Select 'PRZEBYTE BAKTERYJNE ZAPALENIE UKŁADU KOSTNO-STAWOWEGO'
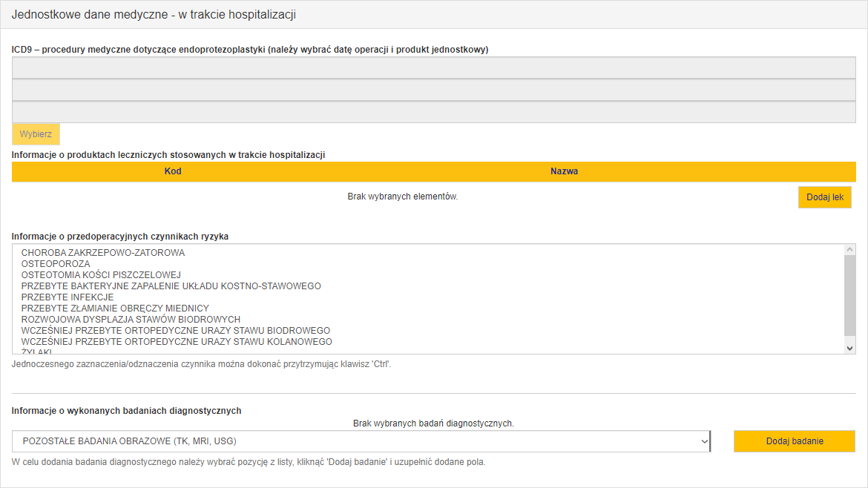Viewport: 868px width, 488px height. click(x=171, y=286)
